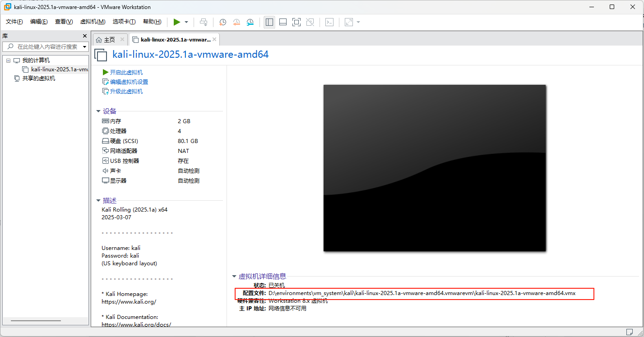This screenshot has width=644, height=337.
Task: Click the VM title icon beside kali-linux heading
Action: point(101,55)
